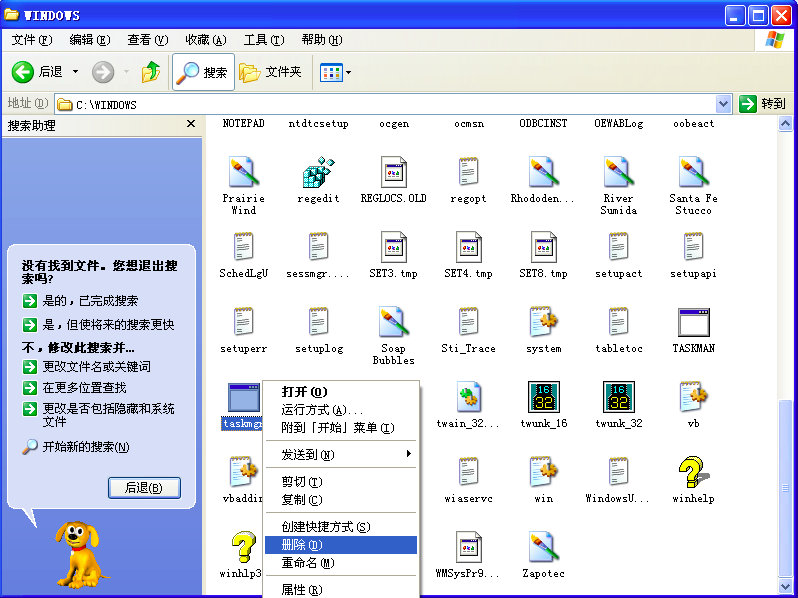Select the win configuration file icon
This screenshot has height=598, width=798.
coord(543,471)
